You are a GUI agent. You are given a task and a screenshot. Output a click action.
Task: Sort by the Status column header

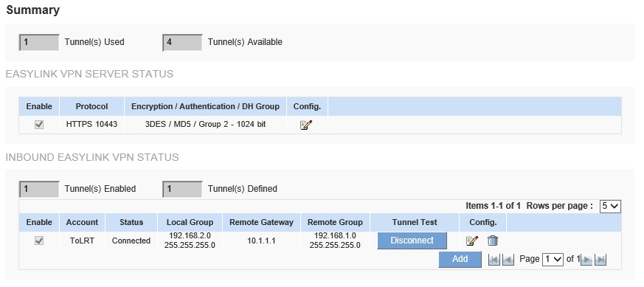coord(131,223)
